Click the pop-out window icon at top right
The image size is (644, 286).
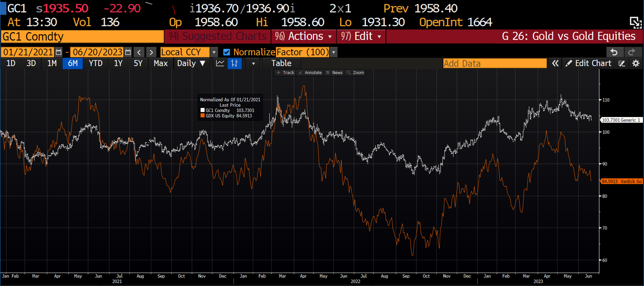coord(635,22)
